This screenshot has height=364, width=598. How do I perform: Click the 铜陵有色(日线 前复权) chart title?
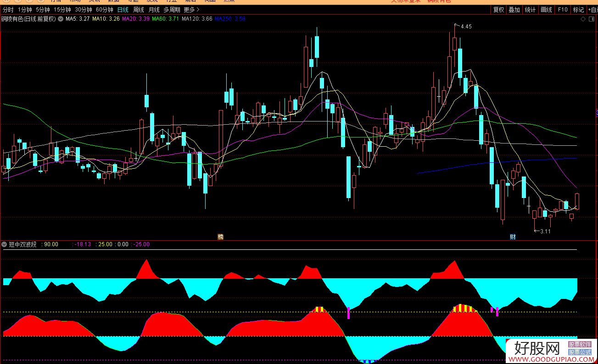(x=28, y=19)
